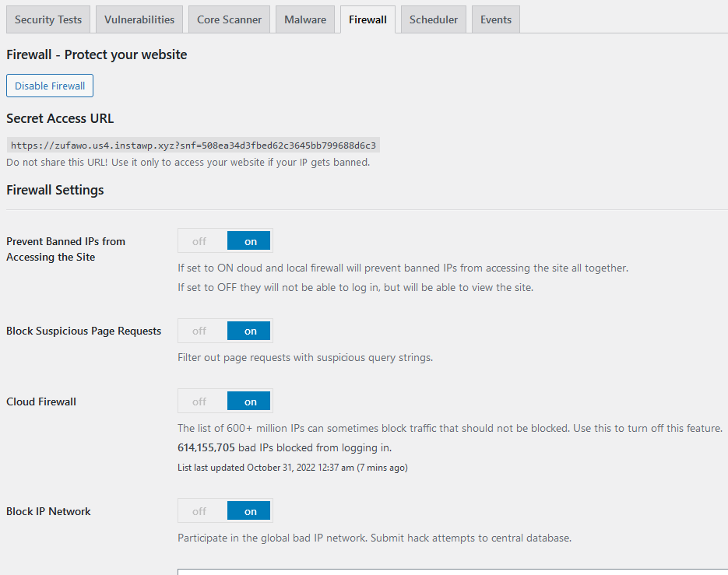Select the Secret Access URL text

(193, 146)
